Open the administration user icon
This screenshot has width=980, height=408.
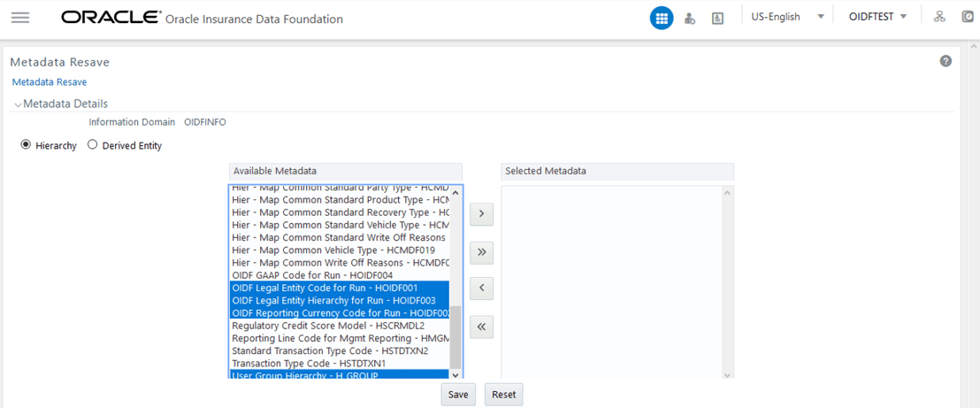click(x=690, y=19)
